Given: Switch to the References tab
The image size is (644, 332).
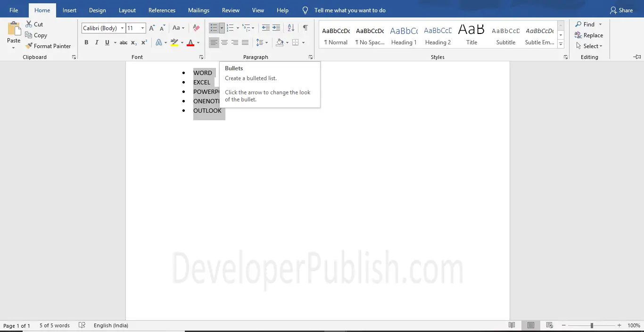Looking at the screenshot, I should (162, 10).
